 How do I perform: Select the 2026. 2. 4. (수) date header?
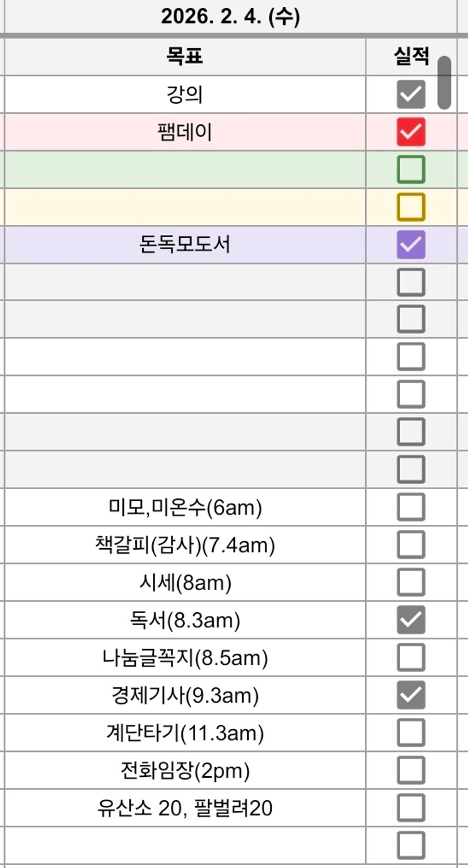tap(230, 17)
